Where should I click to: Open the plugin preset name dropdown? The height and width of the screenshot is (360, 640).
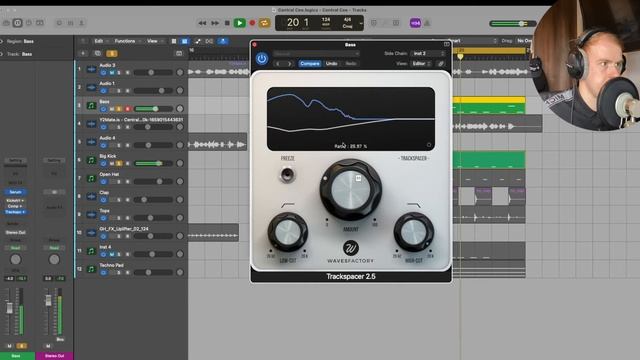[316, 53]
